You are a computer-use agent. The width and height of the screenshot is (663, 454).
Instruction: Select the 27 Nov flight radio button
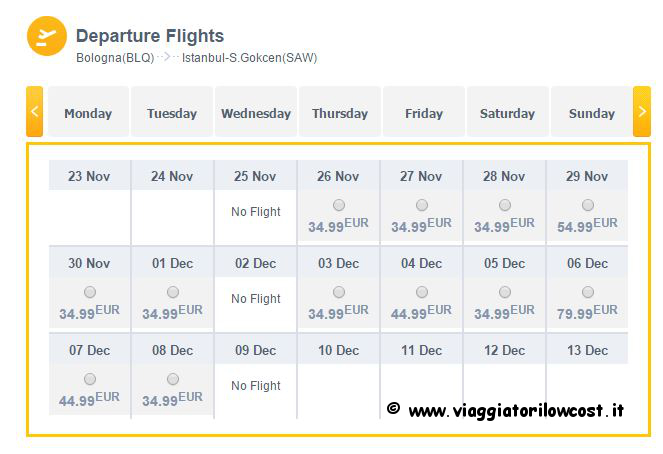[x=422, y=205]
